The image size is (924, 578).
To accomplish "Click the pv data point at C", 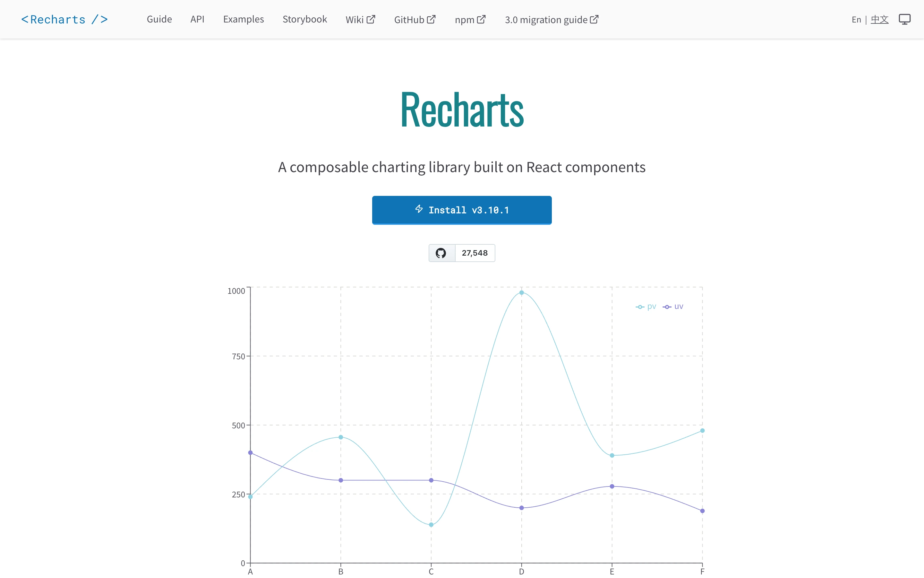I will (431, 524).
